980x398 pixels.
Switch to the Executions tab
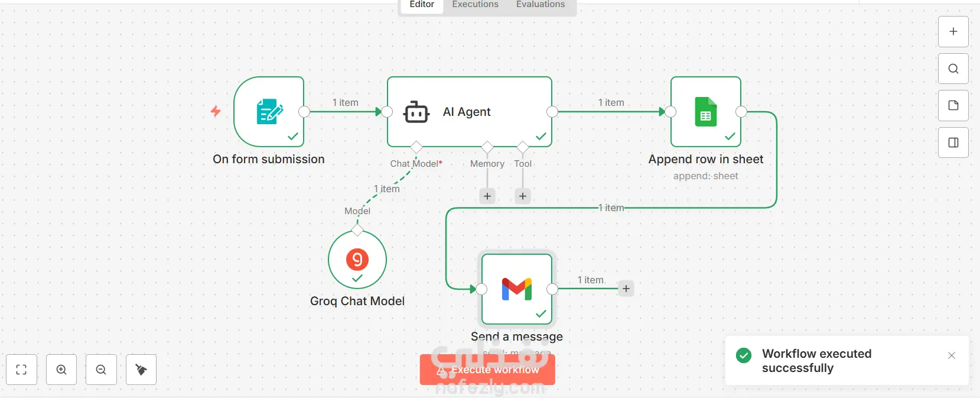pos(475,5)
